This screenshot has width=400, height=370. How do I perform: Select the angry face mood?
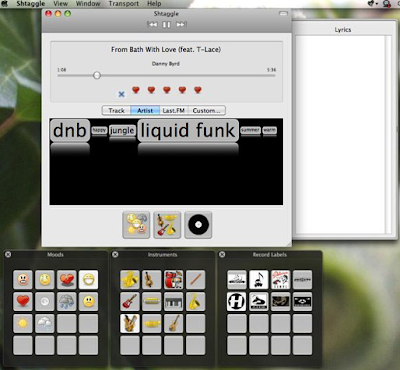coord(23,279)
